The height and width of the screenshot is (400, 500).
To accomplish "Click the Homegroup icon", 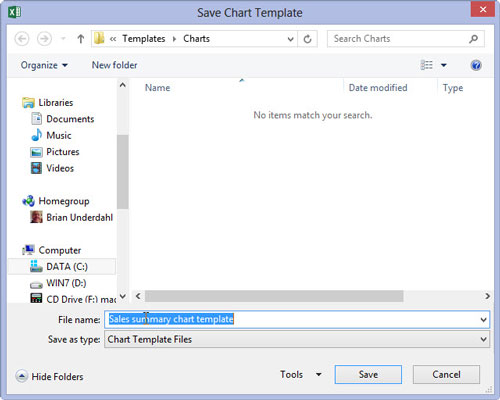I will coord(28,201).
